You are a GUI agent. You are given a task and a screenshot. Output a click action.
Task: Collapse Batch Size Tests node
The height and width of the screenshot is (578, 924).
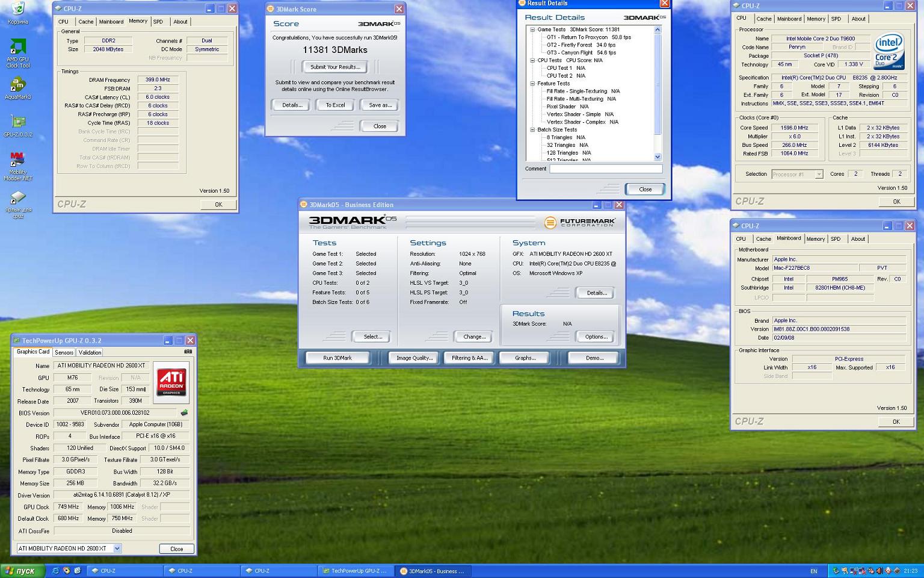pos(532,130)
